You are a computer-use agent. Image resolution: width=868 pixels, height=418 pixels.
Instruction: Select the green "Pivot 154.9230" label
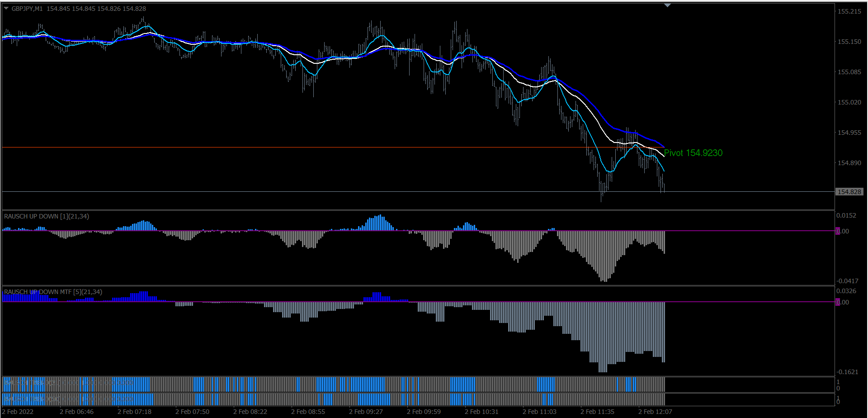(693, 153)
